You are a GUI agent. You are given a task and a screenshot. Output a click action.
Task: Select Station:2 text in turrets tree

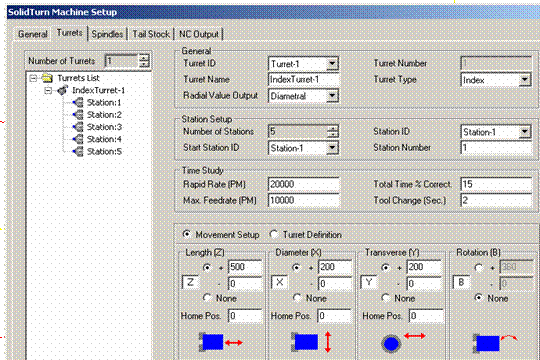[104, 115]
